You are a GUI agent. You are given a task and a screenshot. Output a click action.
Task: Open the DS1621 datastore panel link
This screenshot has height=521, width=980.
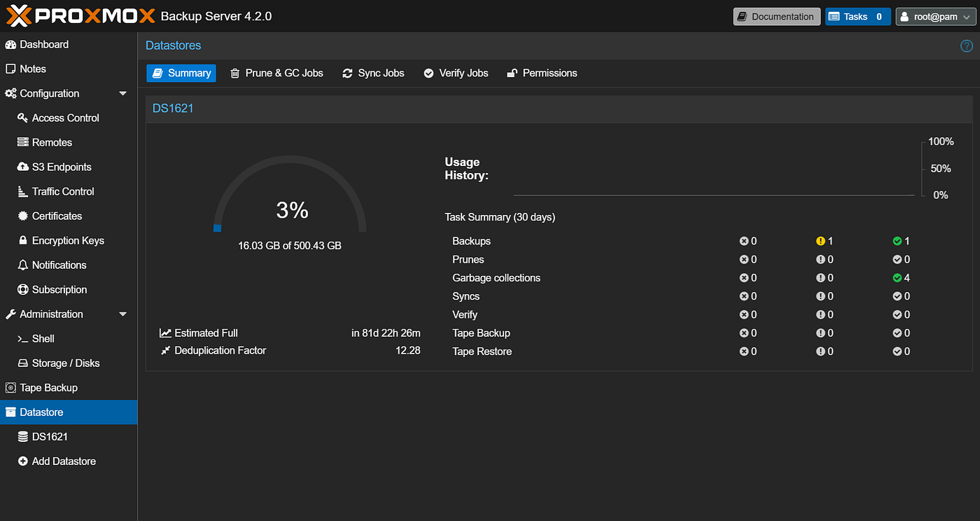pos(173,109)
